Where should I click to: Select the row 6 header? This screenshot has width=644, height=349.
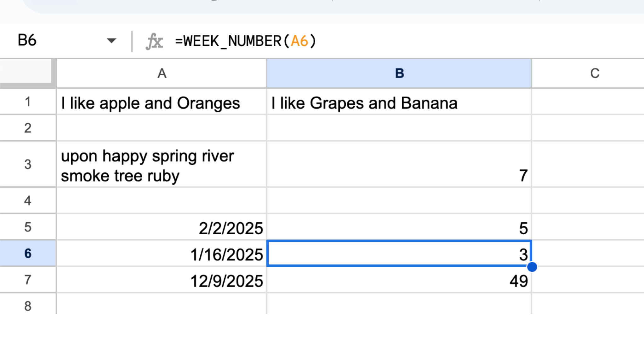pyautogui.click(x=28, y=253)
